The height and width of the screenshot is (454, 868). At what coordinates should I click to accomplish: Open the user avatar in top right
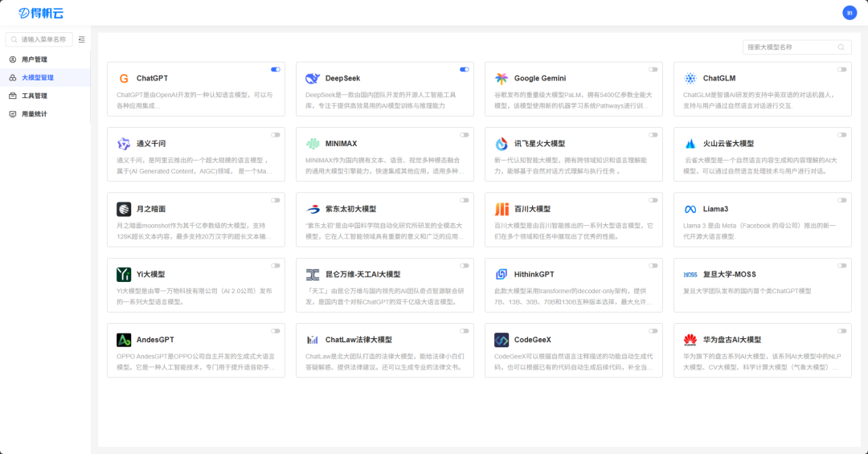tap(850, 13)
